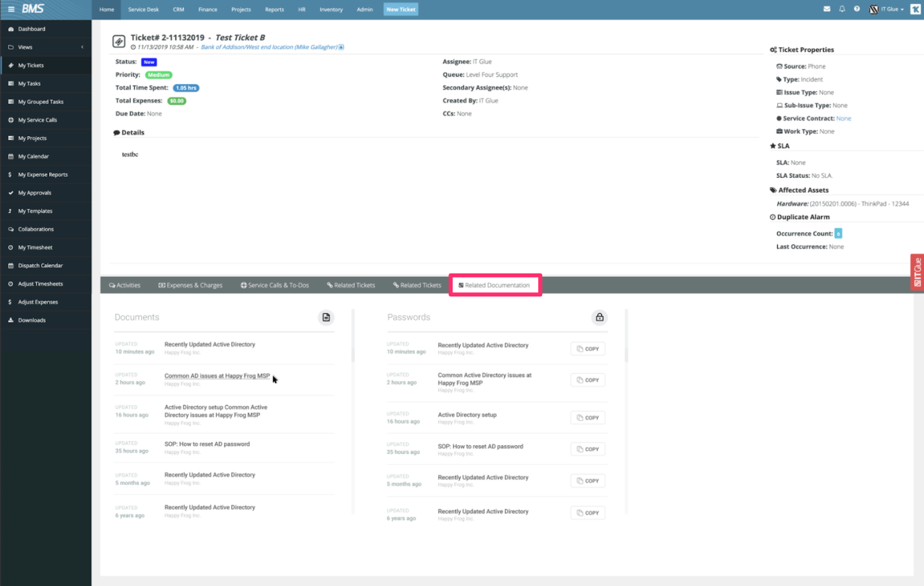This screenshot has width=924, height=586.
Task: Open notifications bell icon
Action: click(842, 9)
